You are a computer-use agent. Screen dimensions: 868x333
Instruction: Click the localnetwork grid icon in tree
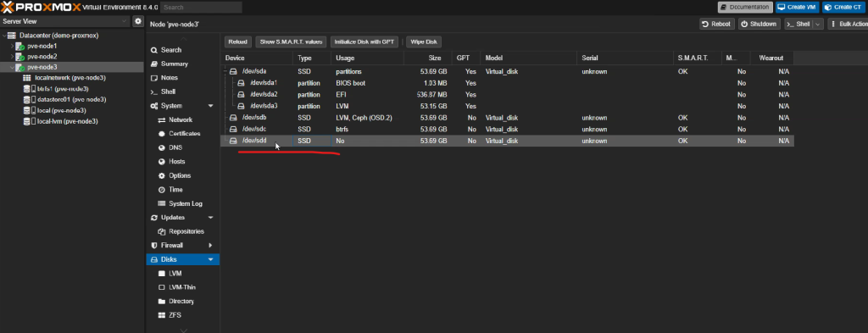26,78
